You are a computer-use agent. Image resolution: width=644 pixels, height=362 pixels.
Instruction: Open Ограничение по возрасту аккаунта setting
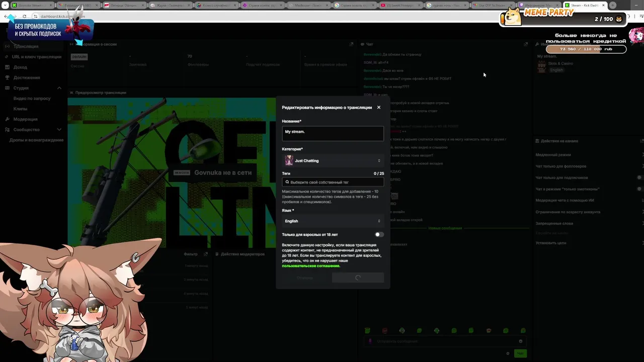click(x=568, y=212)
